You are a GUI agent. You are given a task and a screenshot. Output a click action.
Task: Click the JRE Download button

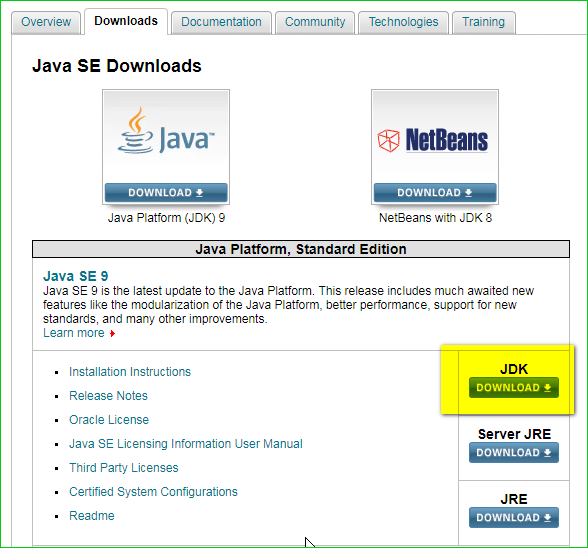[514, 517]
